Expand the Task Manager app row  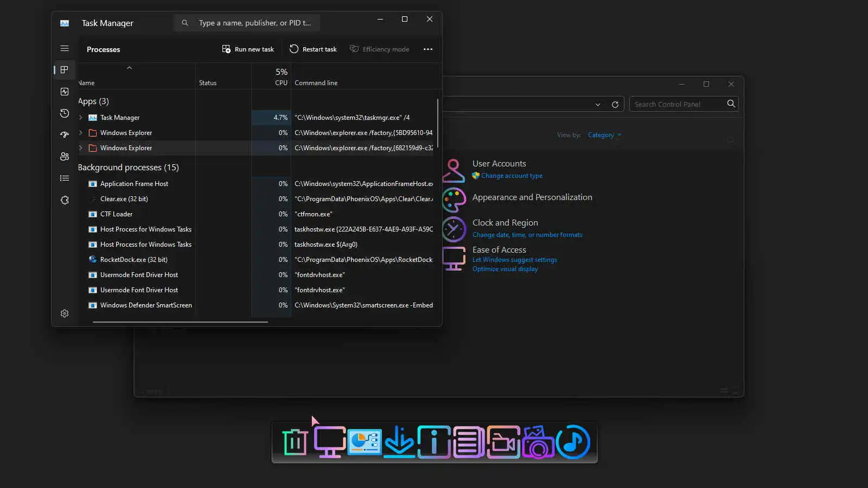(81, 118)
